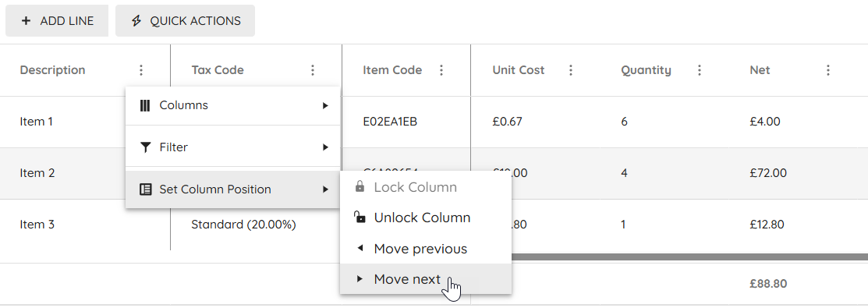Expand Set Column Position submenu arrow
The height and width of the screenshot is (308, 868).
point(325,189)
